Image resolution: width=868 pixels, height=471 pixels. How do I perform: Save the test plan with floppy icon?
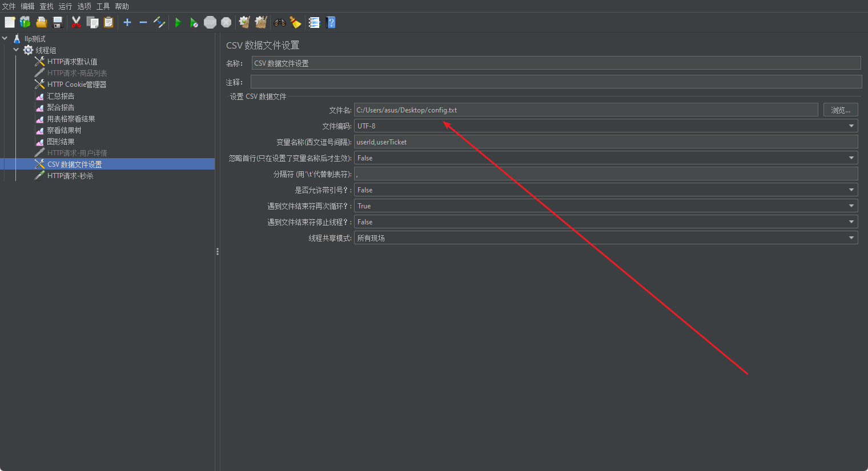(x=58, y=22)
